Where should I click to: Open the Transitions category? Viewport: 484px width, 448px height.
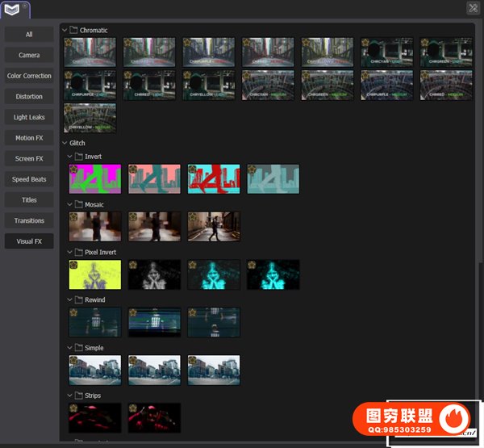29,220
